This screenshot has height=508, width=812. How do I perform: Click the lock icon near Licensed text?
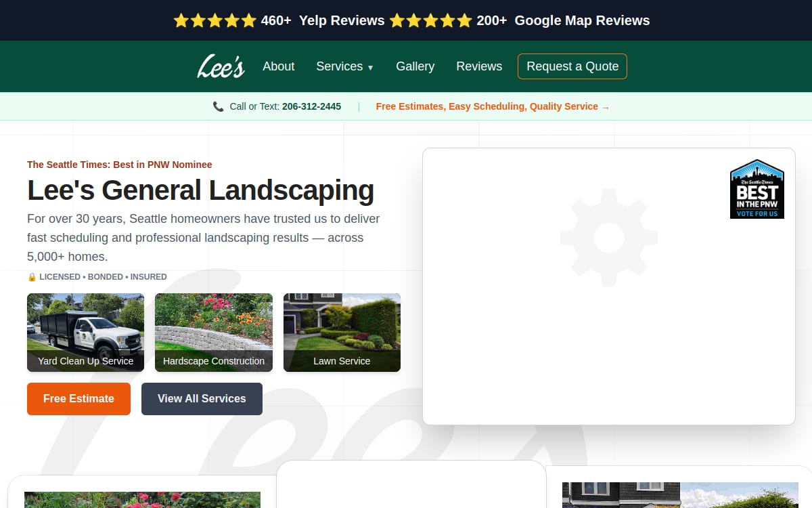coord(32,277)
